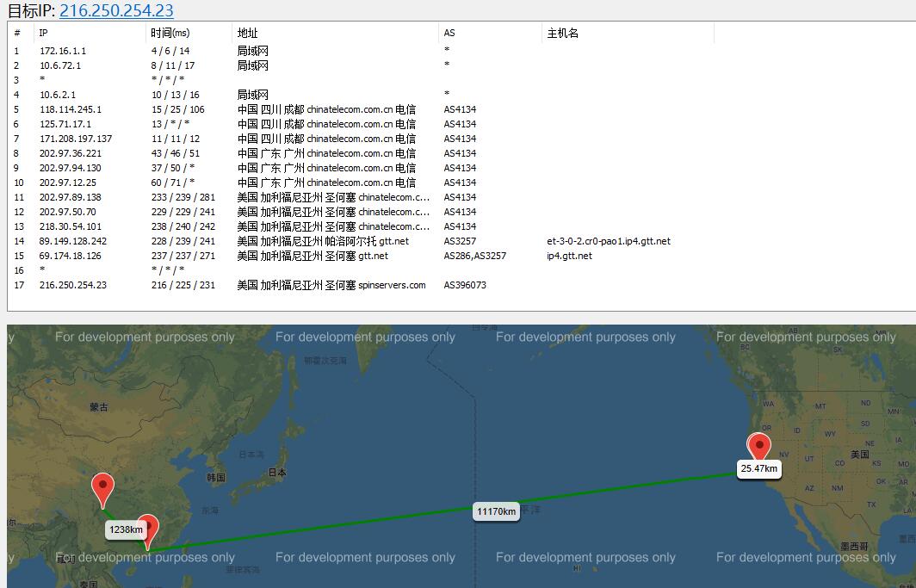The width and height of the screenshot is (916, 588).
Task: Click the 日本 label on the map
Action: pyautogui.click(x=276, y=473)
